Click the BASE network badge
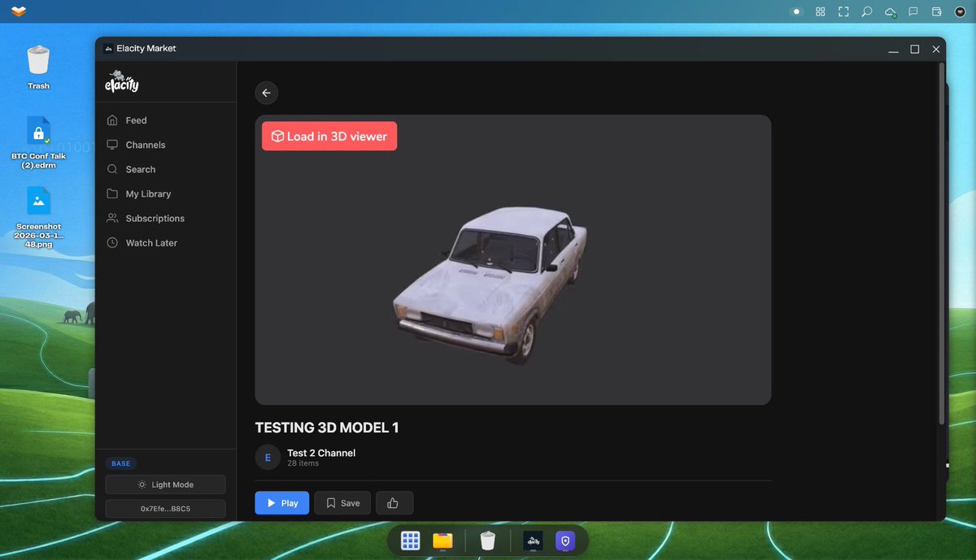Screen dimensions: 976x560 120,463
